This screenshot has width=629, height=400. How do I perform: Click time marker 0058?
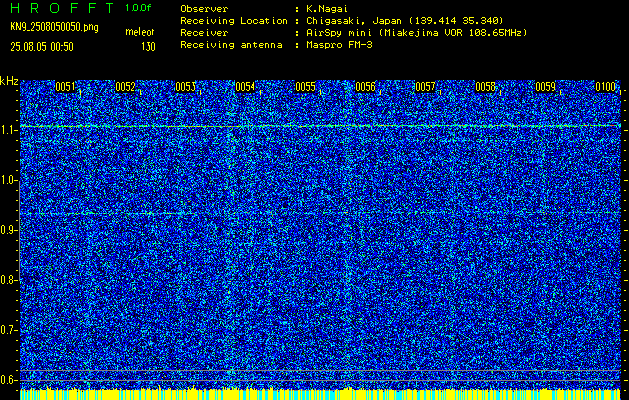pos(485,87)
